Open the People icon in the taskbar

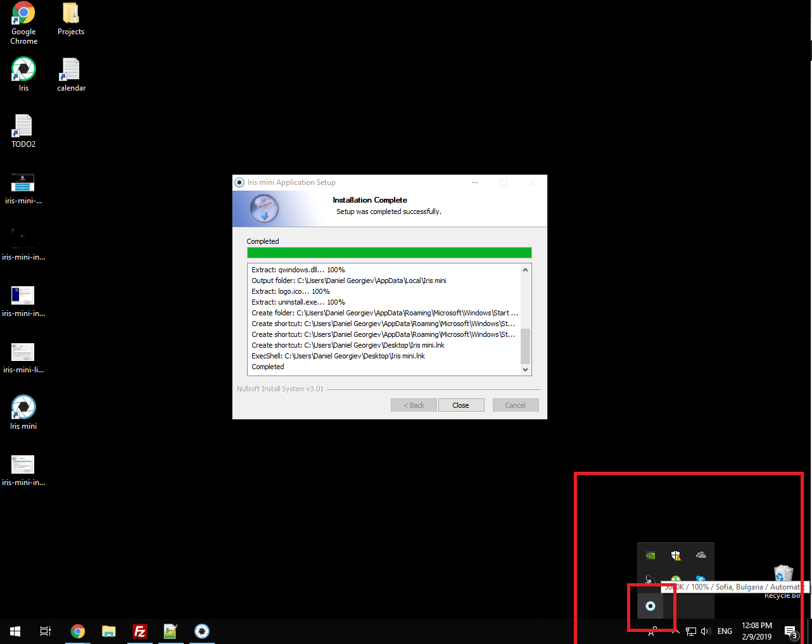point(652,631)
